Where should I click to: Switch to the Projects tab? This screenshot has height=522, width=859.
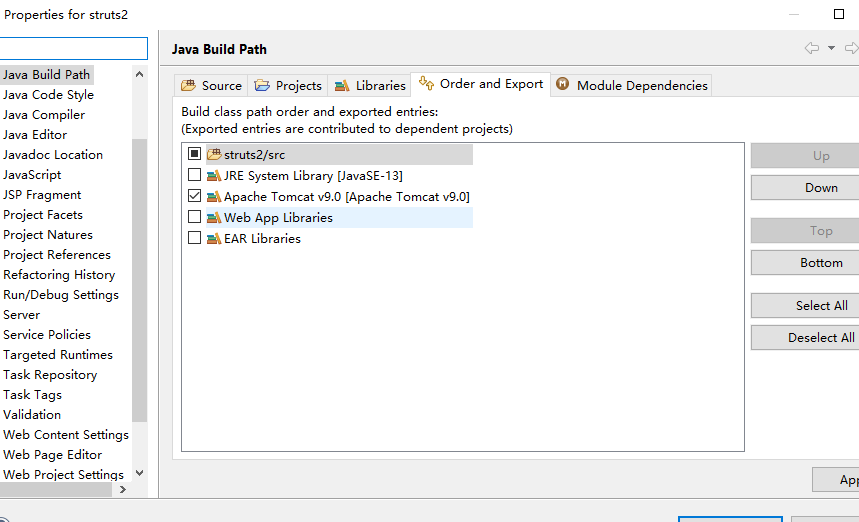(x=288, y=85)
